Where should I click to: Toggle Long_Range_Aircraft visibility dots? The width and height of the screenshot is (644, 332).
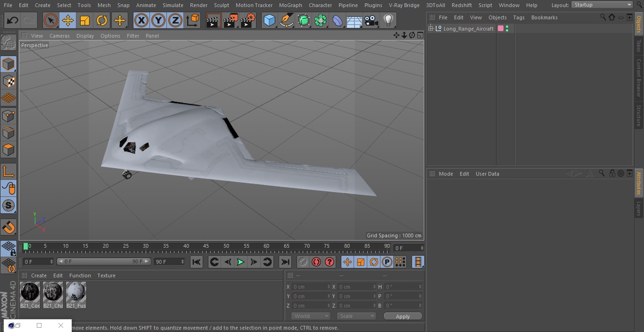coord(507,28)
